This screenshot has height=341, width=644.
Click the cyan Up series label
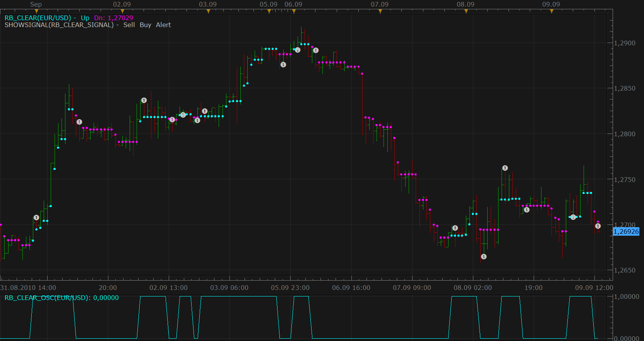pos(85,18)
